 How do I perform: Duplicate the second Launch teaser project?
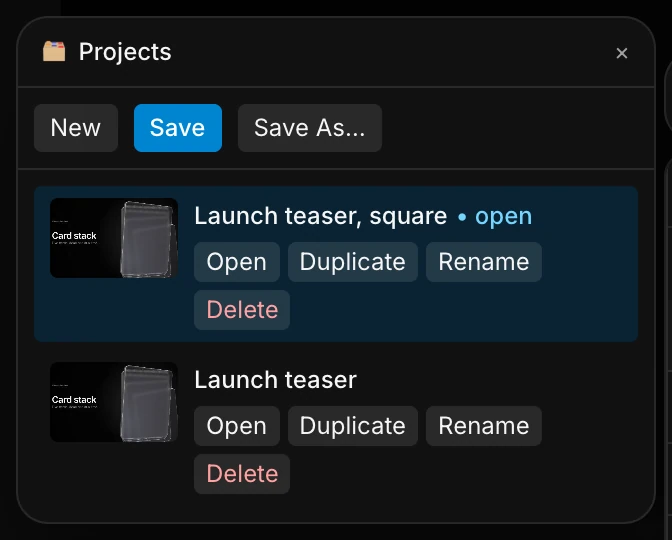click(353, 426)
